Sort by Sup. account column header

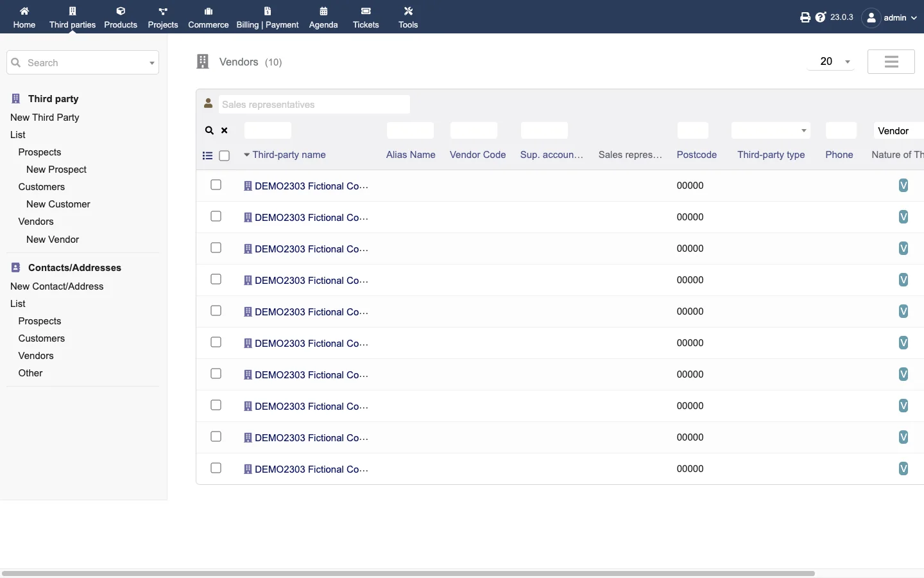tap(552, 155)
